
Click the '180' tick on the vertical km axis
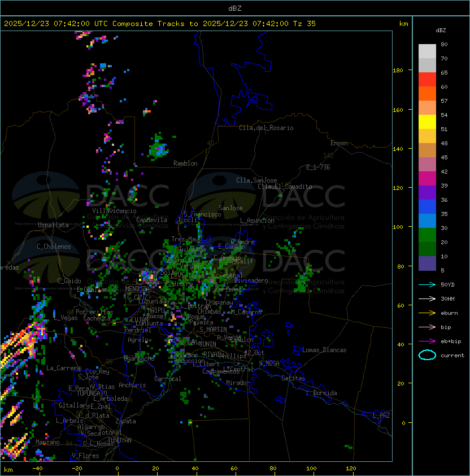398,71
